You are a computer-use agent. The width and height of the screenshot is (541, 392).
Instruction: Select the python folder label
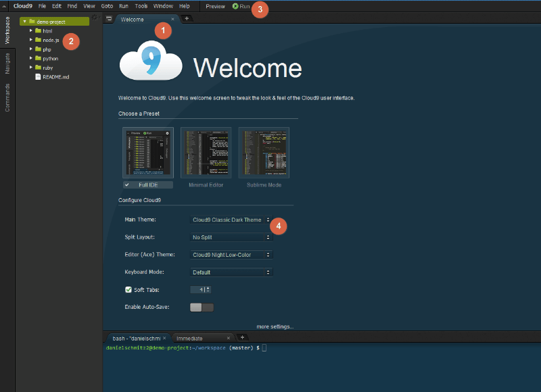click(x=50, y=59)
